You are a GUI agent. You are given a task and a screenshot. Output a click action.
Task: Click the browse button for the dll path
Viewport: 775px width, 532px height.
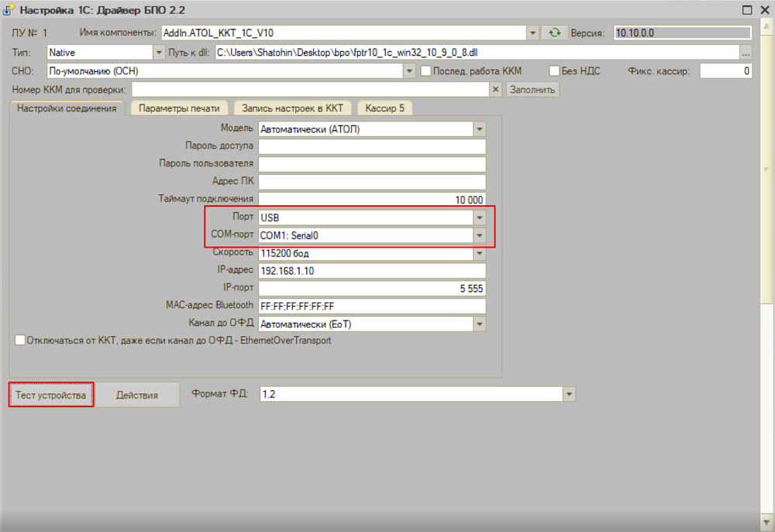[x=746, y=53]
